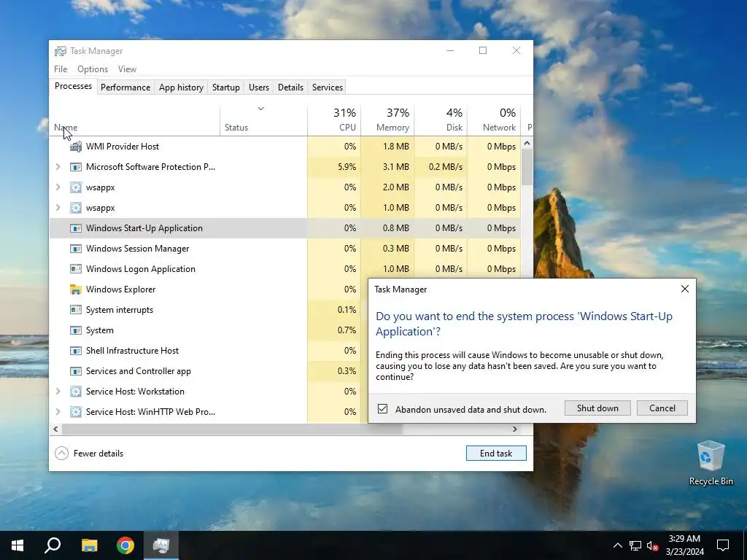Click scroll up arrow in process list
This screenshot has width=747, height=560.
click(527, 143)
